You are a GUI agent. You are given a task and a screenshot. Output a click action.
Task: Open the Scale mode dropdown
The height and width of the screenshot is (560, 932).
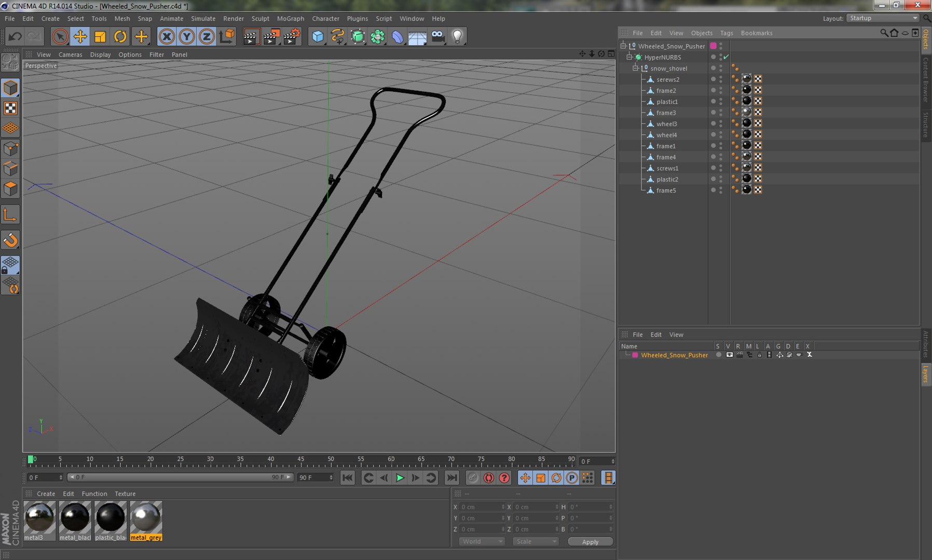536,541
